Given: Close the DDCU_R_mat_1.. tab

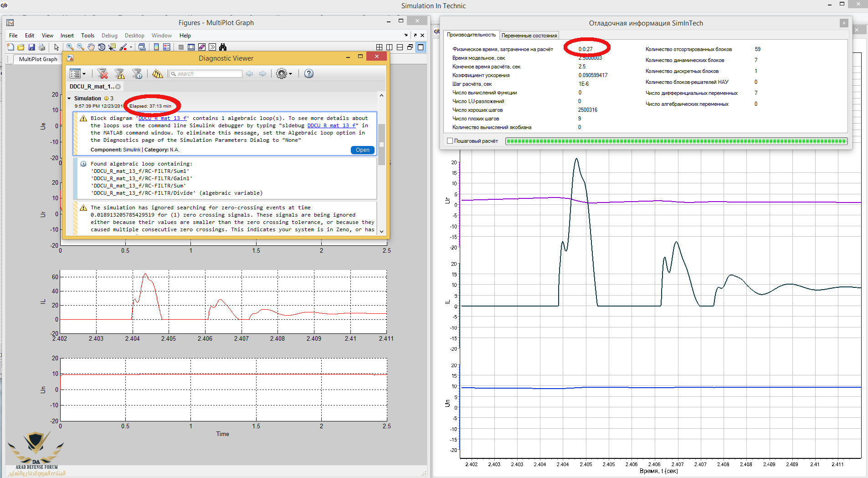Looking at the screenshot, I should coord(118,87).
